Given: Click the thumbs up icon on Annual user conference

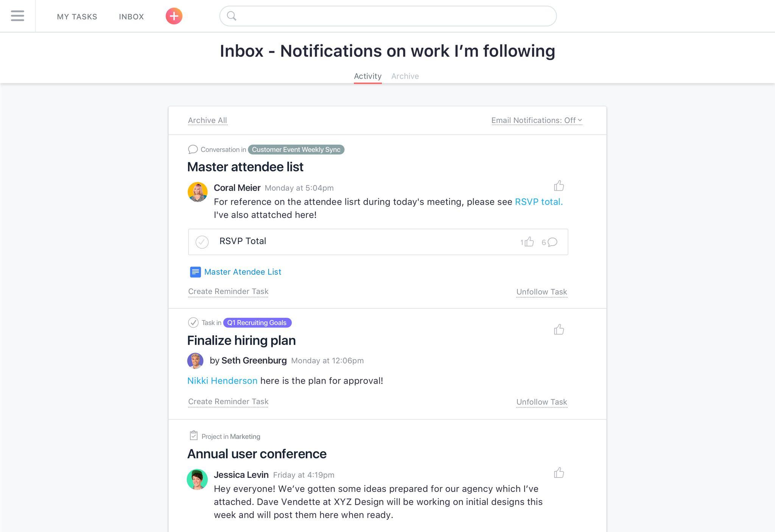Looking at the screenshot, I should pos(558,473).
